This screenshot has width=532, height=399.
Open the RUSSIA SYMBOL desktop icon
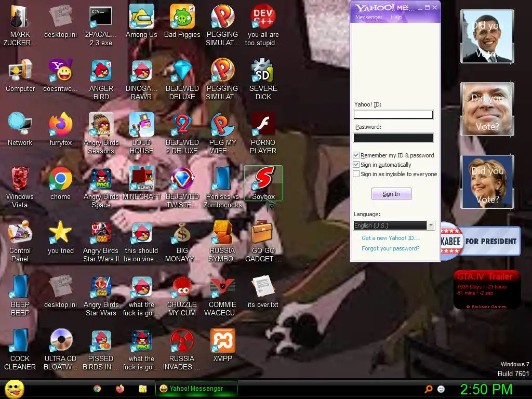(x=222, y=241)
